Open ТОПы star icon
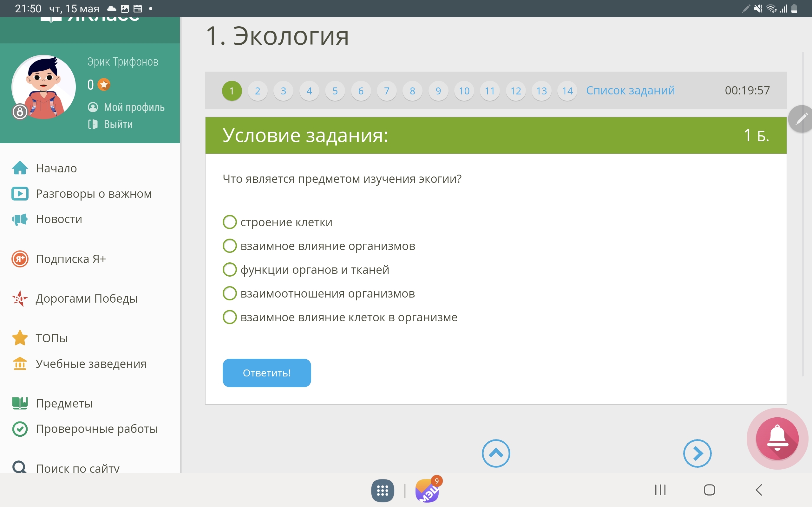Image resolution: width=812 pixels, height=507 pixels. 20,338
